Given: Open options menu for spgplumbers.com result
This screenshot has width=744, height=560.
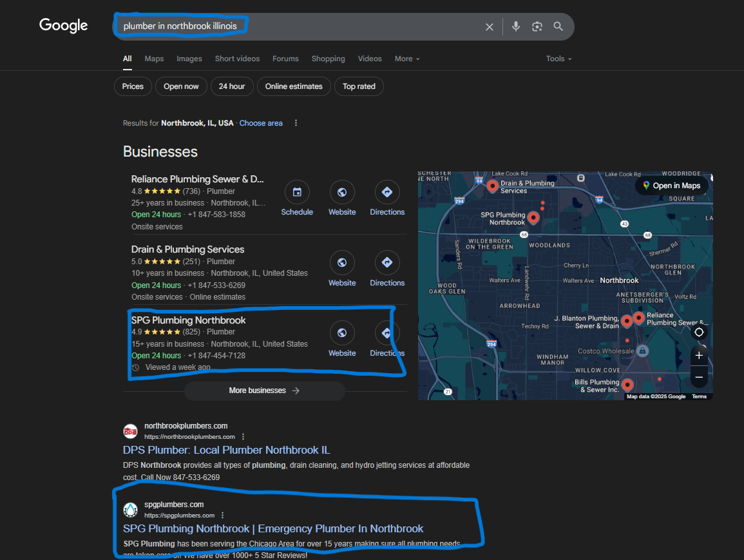Looking at the screenshot, I should [x=222, y=516].
